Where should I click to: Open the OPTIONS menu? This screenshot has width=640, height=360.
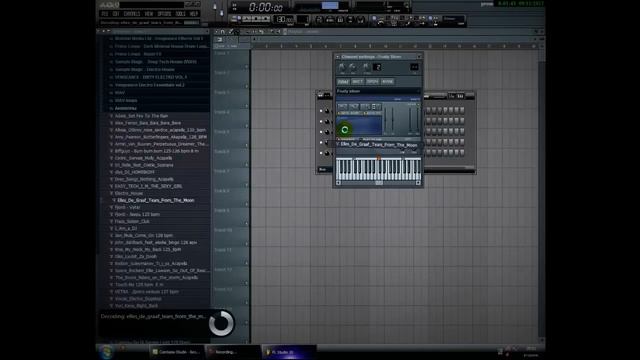click(164, 14)
